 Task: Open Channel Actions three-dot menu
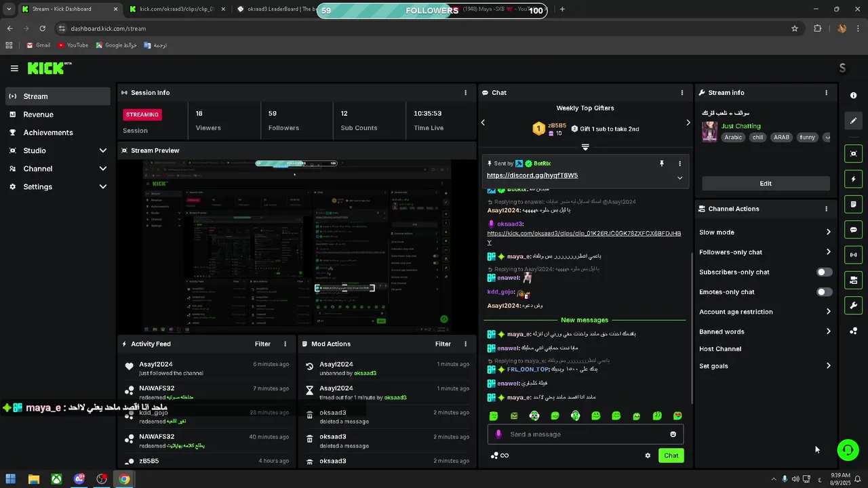pos(826,209)
